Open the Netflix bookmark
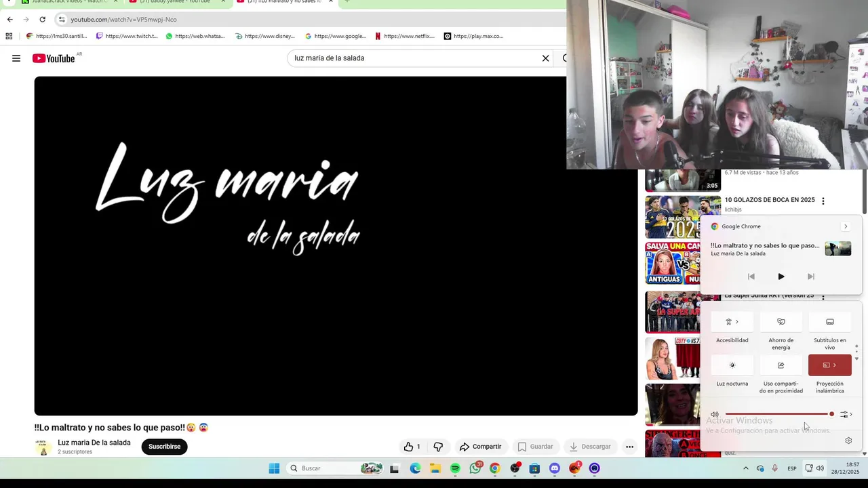 coord(404,36)
